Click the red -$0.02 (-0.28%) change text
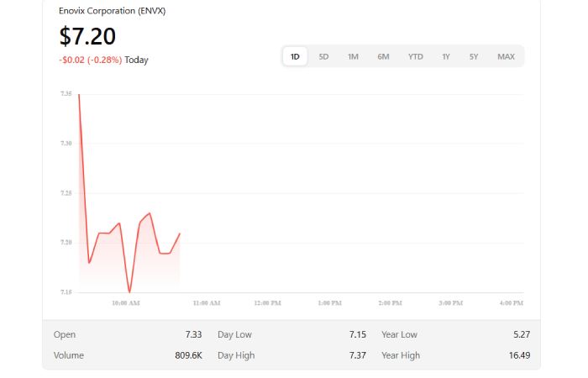Image resolution: width=588 pixels, height=378 pixels. point(91,60)
